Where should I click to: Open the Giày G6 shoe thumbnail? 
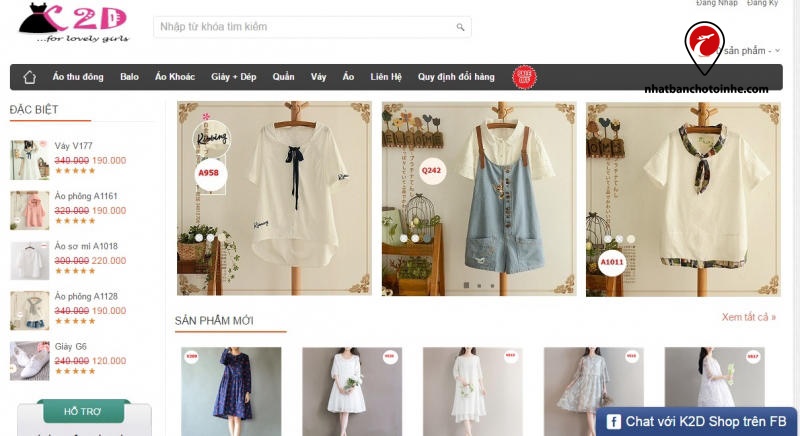pyautogui.click(x=29, y=361)
